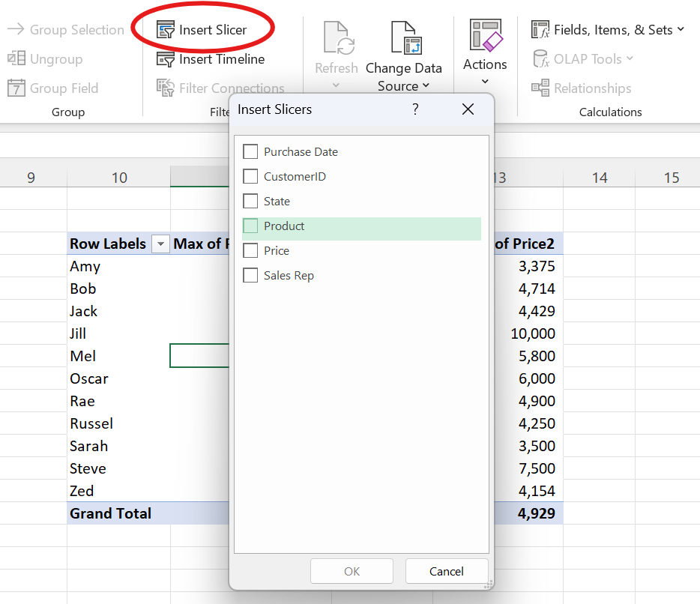Viewport: 700px width, 604px height.
Task: Check the Product field checkbox
Action: click(250, 226)
